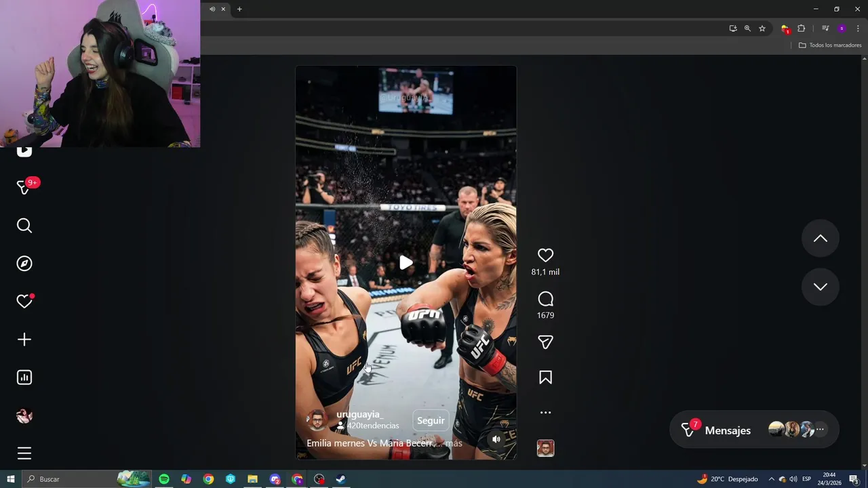868x488 pixels.
Task: Bookmark this page with the star
Action: point(762,28)
